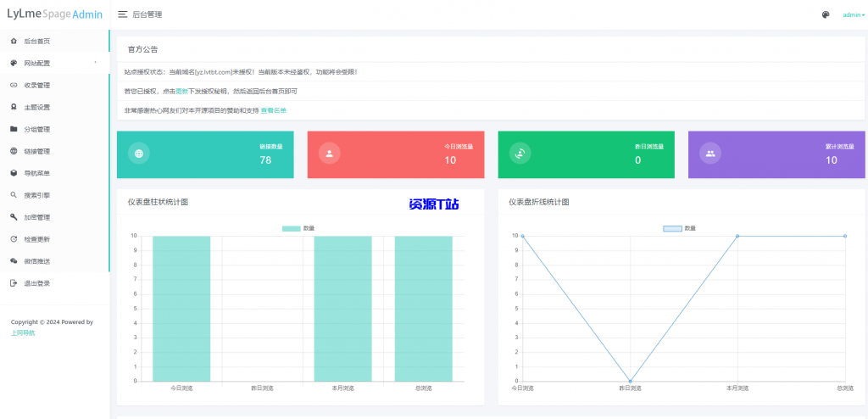
Task: Click the 昨日浏览 data point on line chart
Action: point(630,382)
